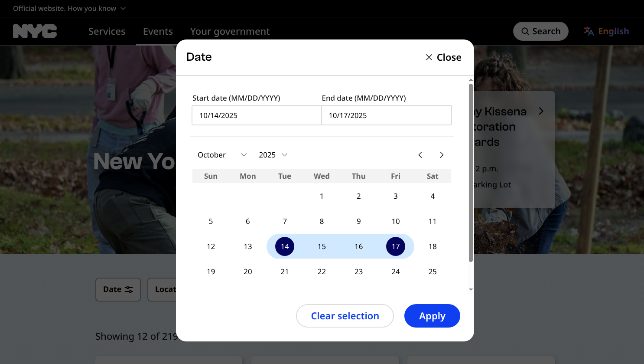Viewport: 644px width, 364px height.
Task: Select the Events navigation item
Action: tap(157, 31)
